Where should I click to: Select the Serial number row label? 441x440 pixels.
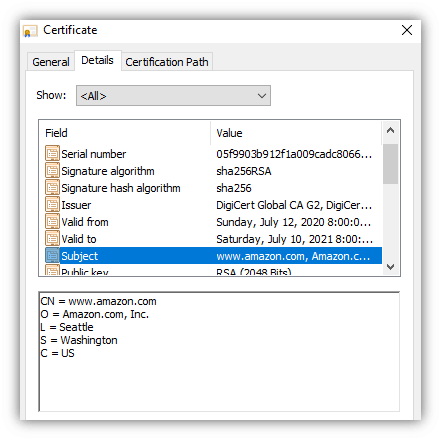[x=94, y=154]
